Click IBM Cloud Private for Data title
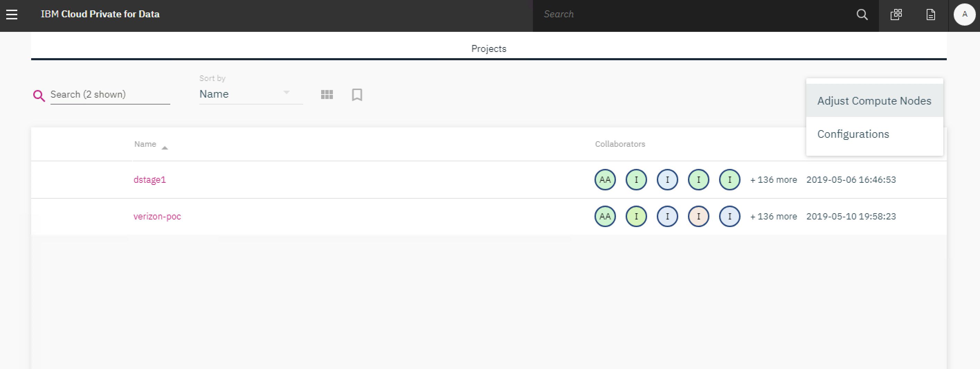980x369 pixels. pos(100,14)
